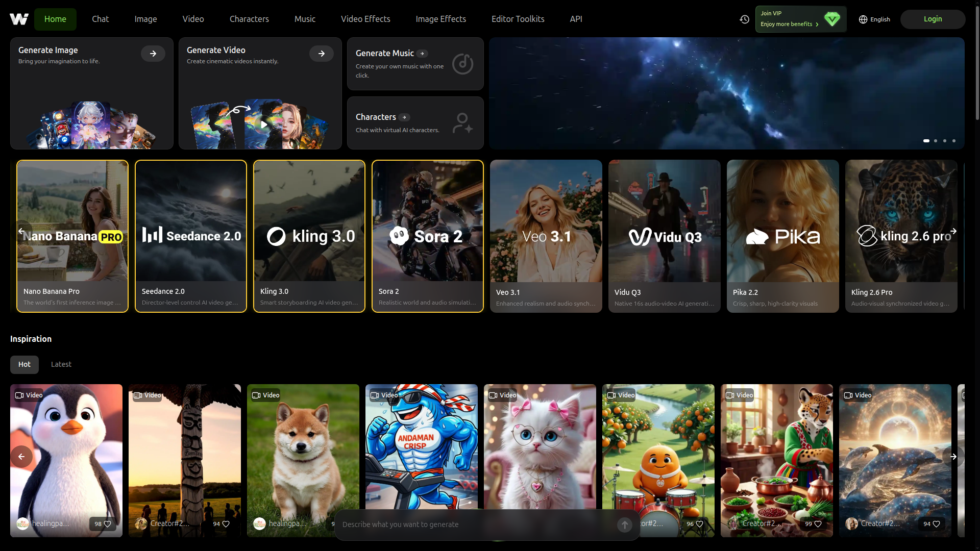Select the second banner carousel dot
This screenshot has height=551, width=980.
click(x=936, y=141)
